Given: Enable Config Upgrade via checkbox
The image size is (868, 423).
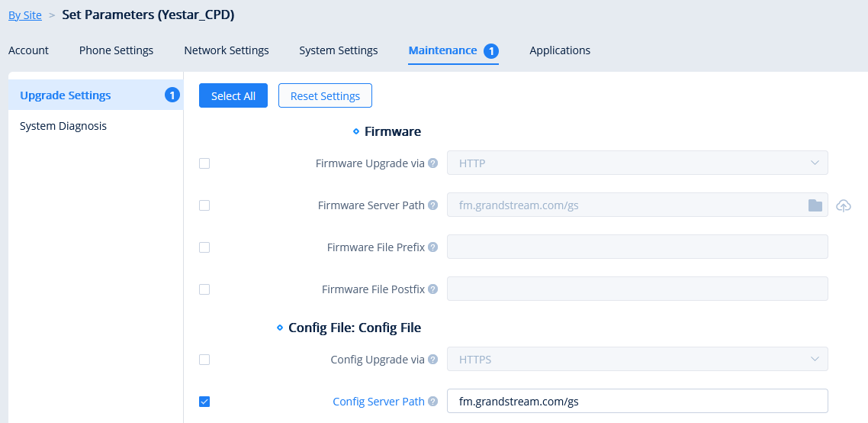Looking at the screenshot, I should (204, 360).
